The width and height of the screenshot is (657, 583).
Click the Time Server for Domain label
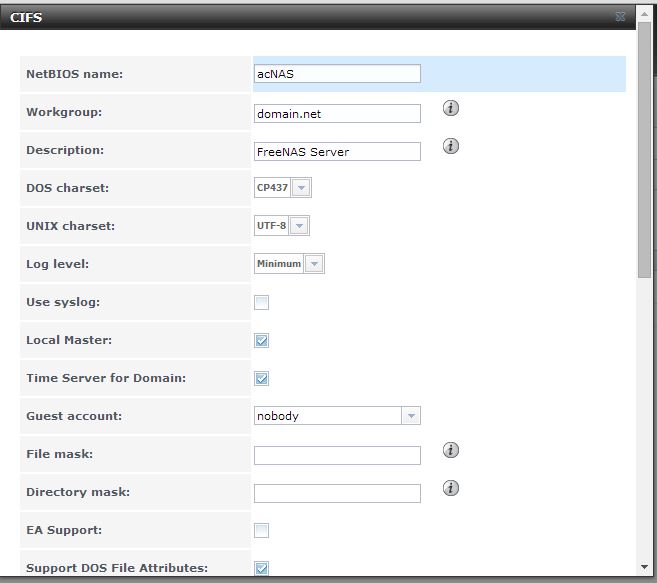point(106,378)
